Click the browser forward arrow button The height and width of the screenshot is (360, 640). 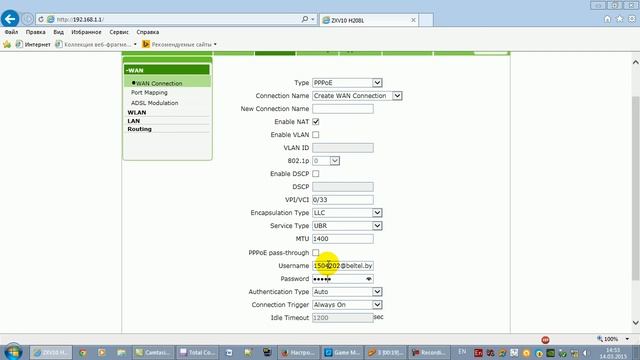(x=27, y=19)
